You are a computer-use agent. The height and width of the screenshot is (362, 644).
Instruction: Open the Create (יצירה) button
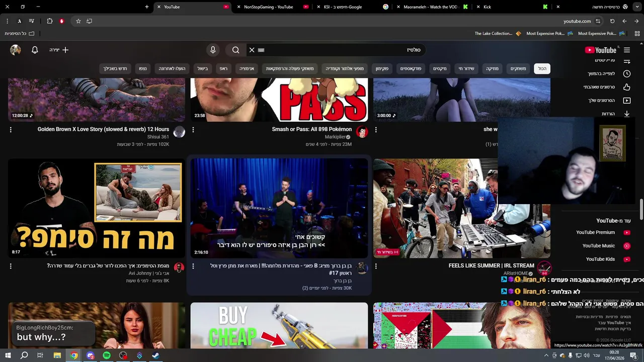click(x=59, y=50)
